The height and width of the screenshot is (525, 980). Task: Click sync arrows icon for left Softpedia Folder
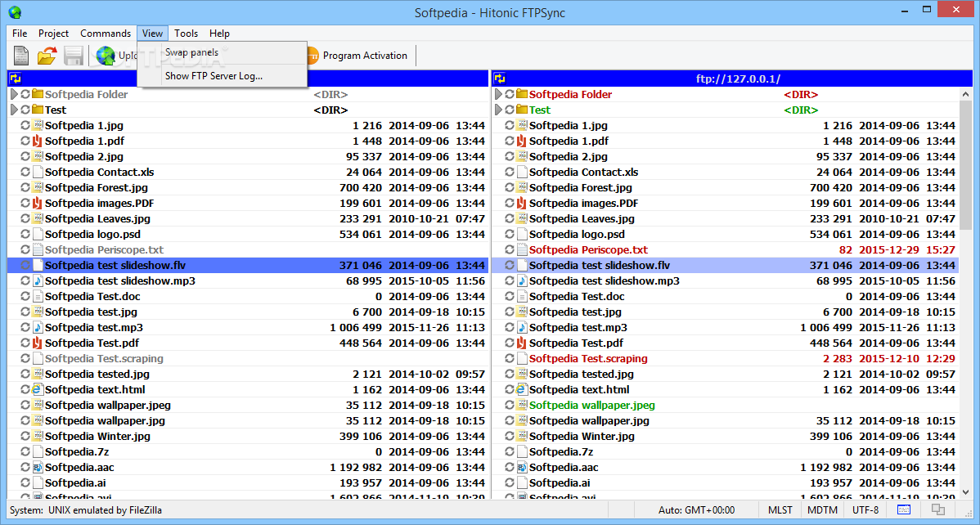coord(25,94)
